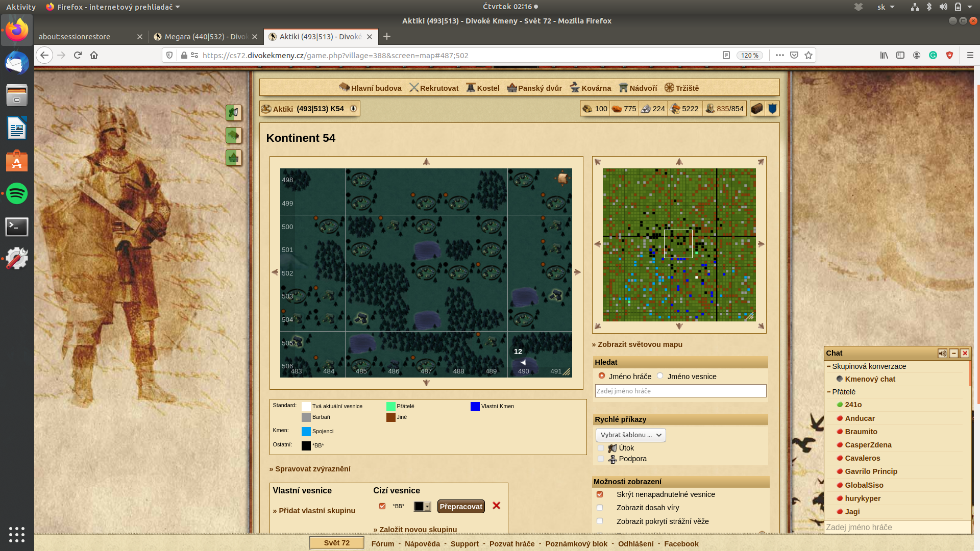Viewport: 980px width, 551px height.
Task: Click the Panský dvůr icon
Action: pyautogui.click(x=512, y=88)
